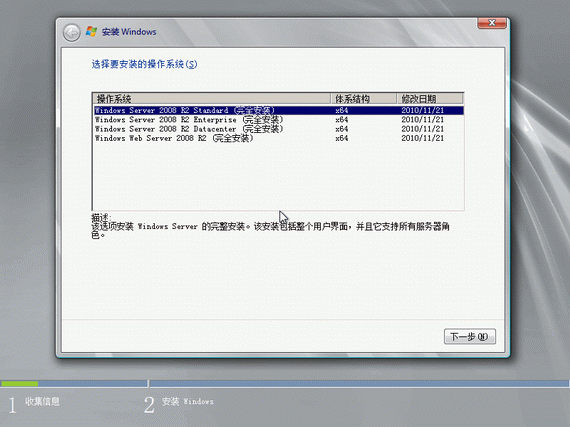570x427 pixels.
Task: Click 2010/11/21 date in Web Server row
Action: (422, 138)
